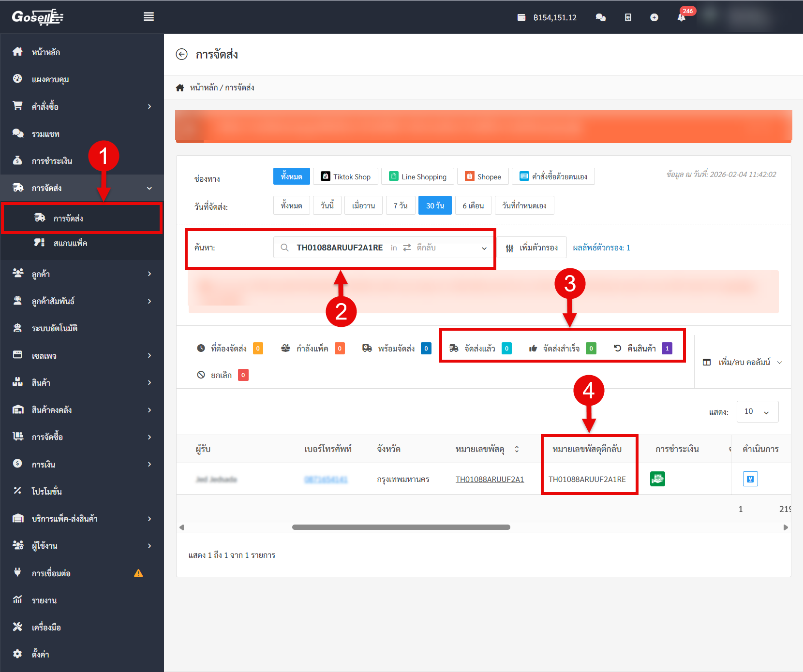
Task: Open the chat messages icon in top bar
Action: pos(601,17)
